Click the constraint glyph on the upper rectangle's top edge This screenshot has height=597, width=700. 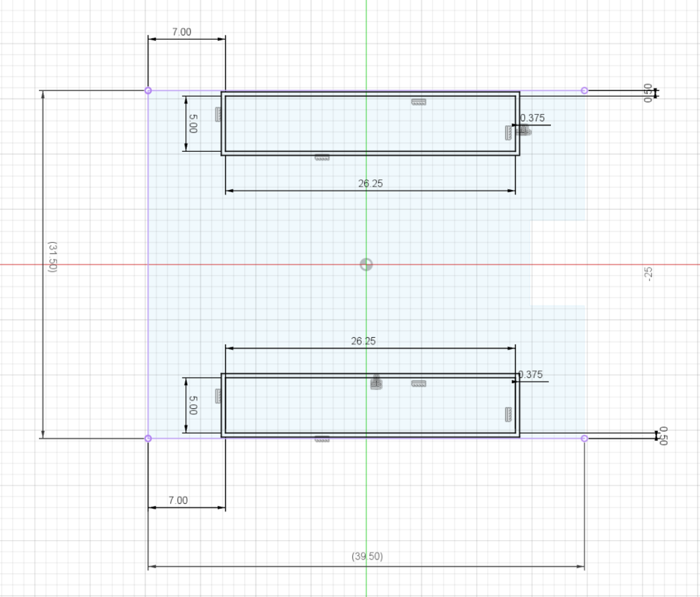click(x=418, y=103)
